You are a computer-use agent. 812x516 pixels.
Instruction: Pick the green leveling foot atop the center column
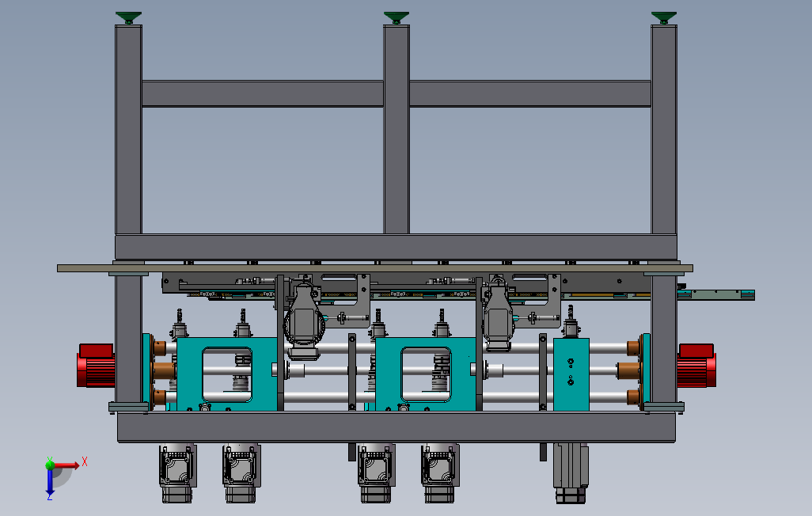pyautogui.click(x=397, y=18)
